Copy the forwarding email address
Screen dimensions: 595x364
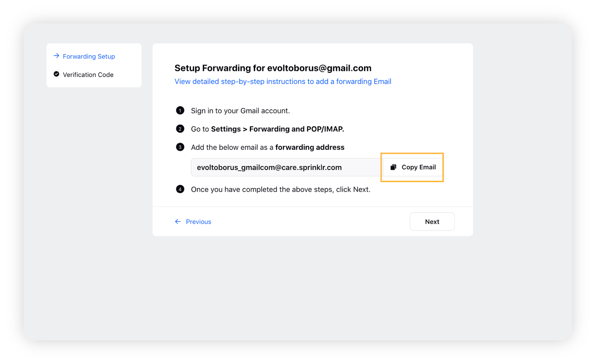click(413, 168)
